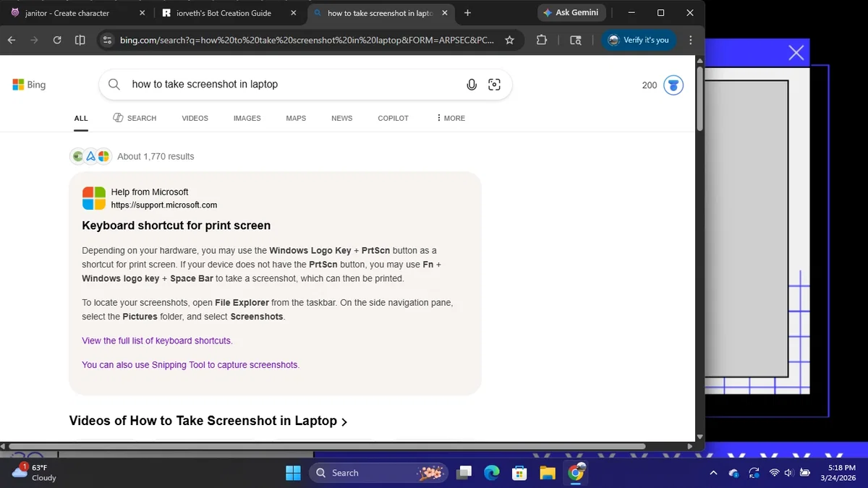Click Ask Gemini button
Viewport: 868px width, 488px height.
click(571, 13)
